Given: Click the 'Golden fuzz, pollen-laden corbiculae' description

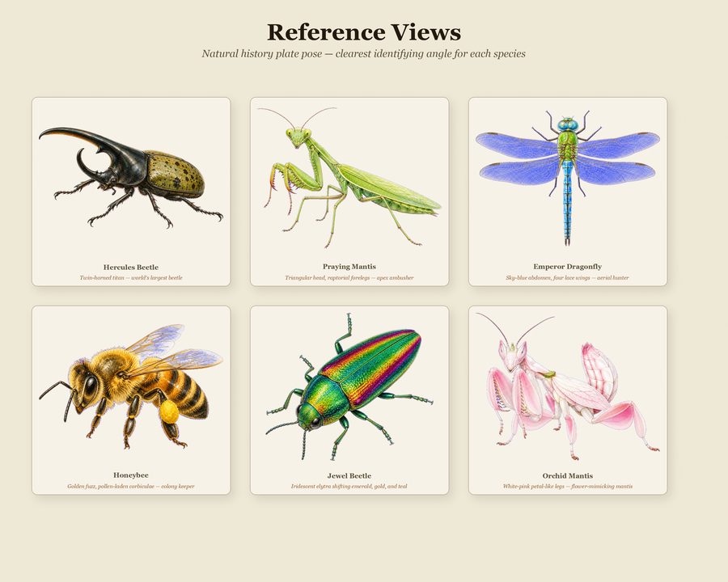Looking at the screenshot, I should (131, 487).
